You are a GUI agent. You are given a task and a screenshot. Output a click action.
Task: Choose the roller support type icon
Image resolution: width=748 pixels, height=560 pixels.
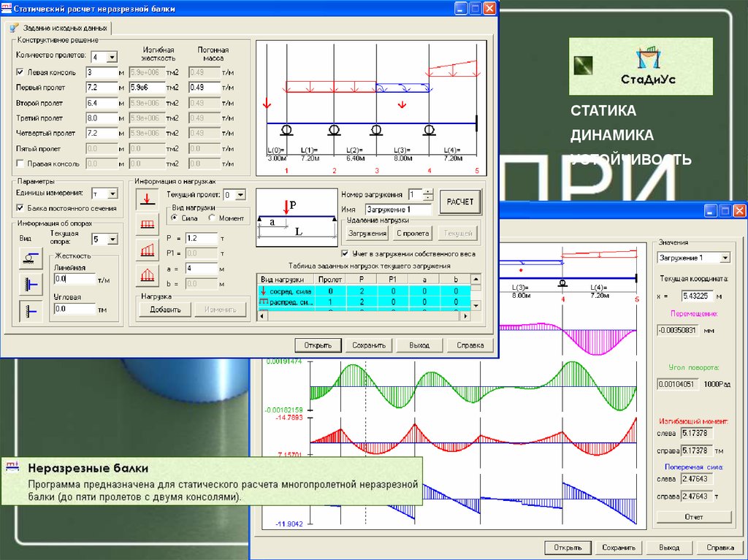(31, 257)
